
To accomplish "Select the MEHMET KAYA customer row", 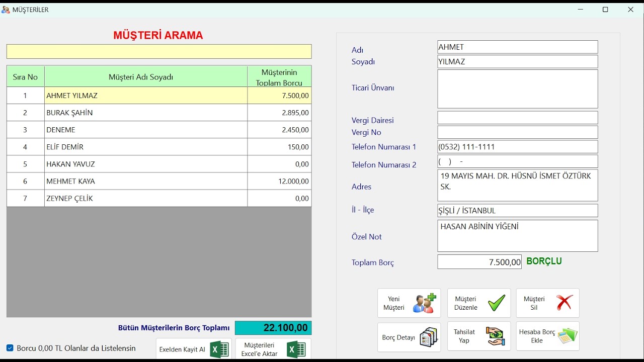I will point(159,181).
